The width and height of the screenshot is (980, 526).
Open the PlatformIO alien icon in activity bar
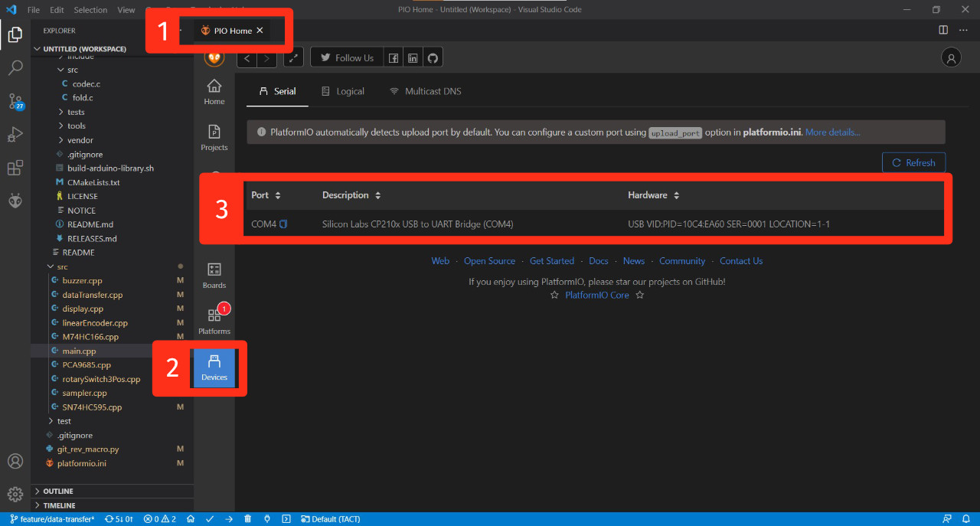pos(15,201)
